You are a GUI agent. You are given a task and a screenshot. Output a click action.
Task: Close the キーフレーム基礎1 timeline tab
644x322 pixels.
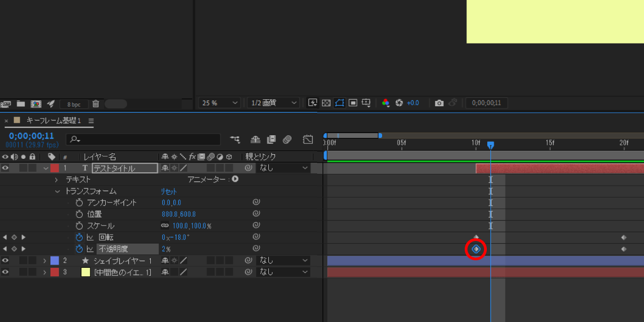[x=6, y=121]
